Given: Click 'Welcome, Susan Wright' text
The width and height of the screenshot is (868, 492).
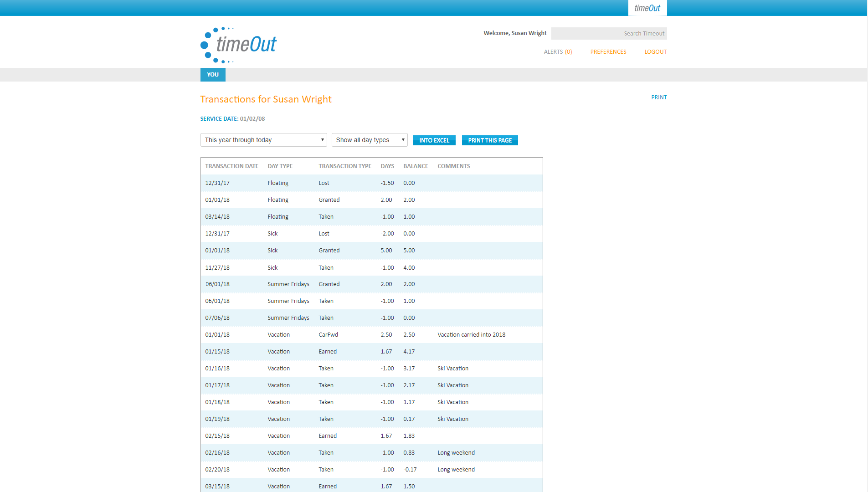Looking at the screenshot, I should point(515,33).
